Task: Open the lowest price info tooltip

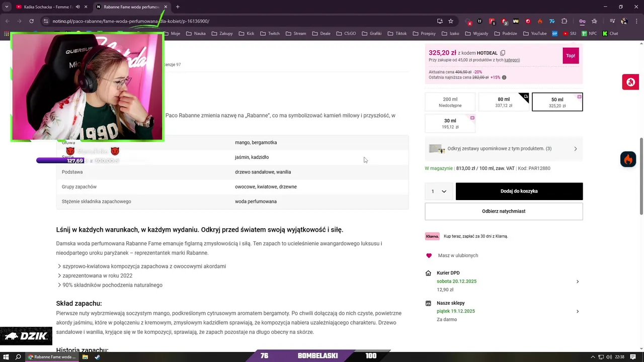Action: (x=504, y=77)
